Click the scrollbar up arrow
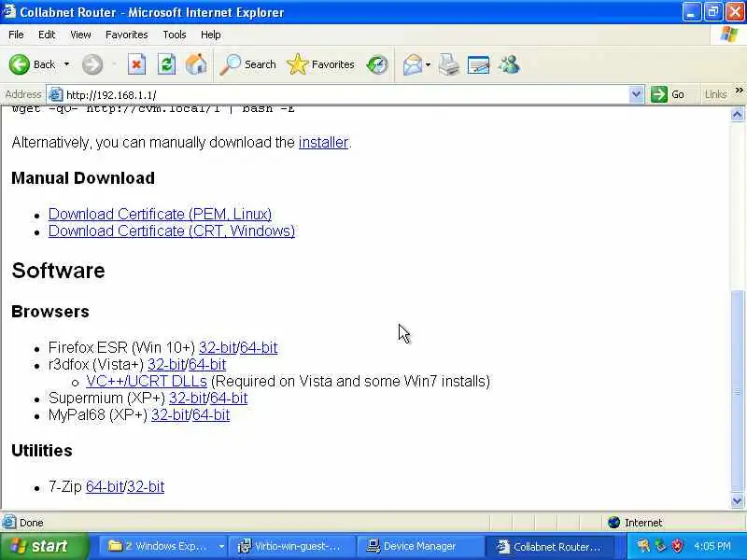 point(737,114)
